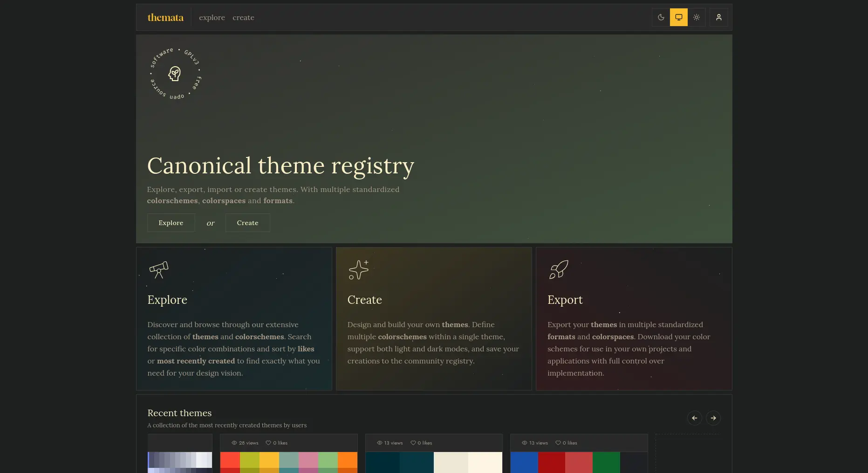Click the eye views counter on a theme
The width and height of the screenshot is (868, 473).
click(234, 443)
